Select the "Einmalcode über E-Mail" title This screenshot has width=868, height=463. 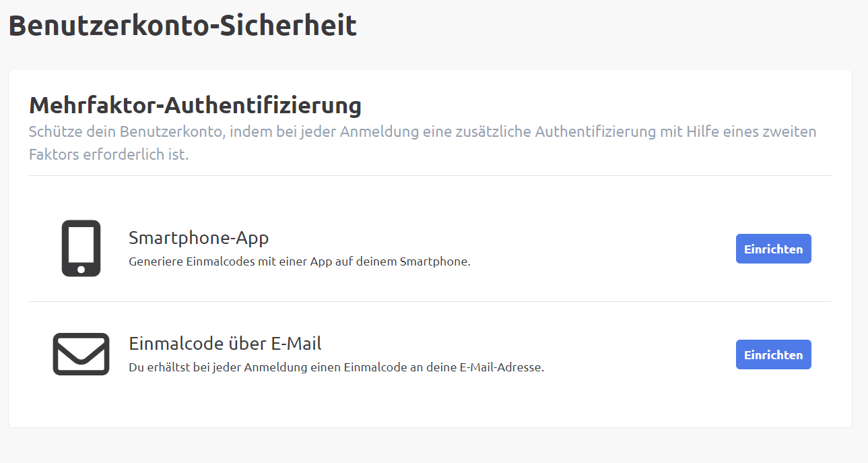pyautogui.click(x=225, y=344)
